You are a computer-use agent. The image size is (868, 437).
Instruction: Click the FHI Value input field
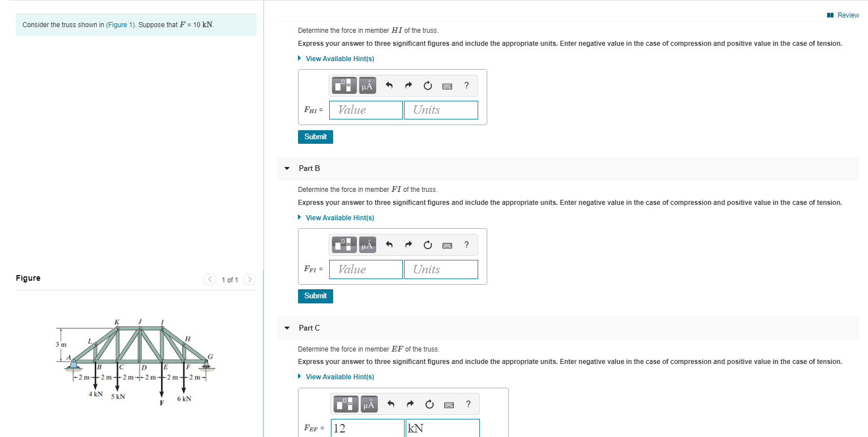coord(366,110)
